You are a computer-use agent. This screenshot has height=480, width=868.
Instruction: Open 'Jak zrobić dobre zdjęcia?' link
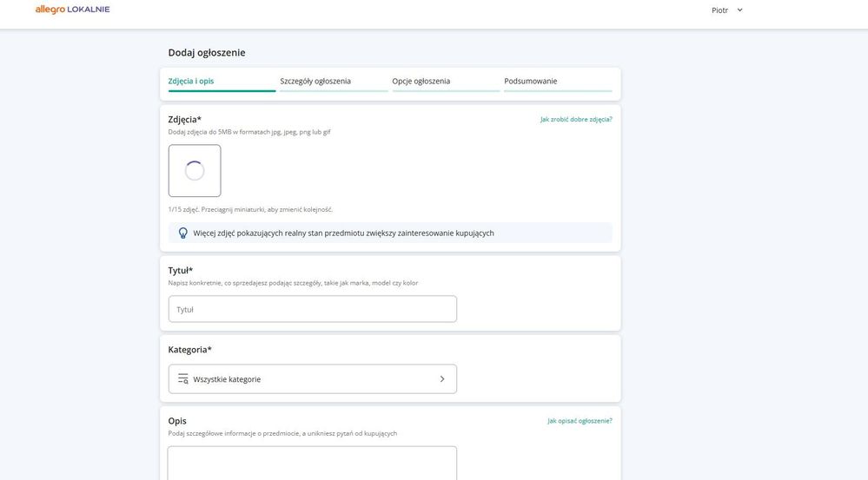click(x=576, y=119)
